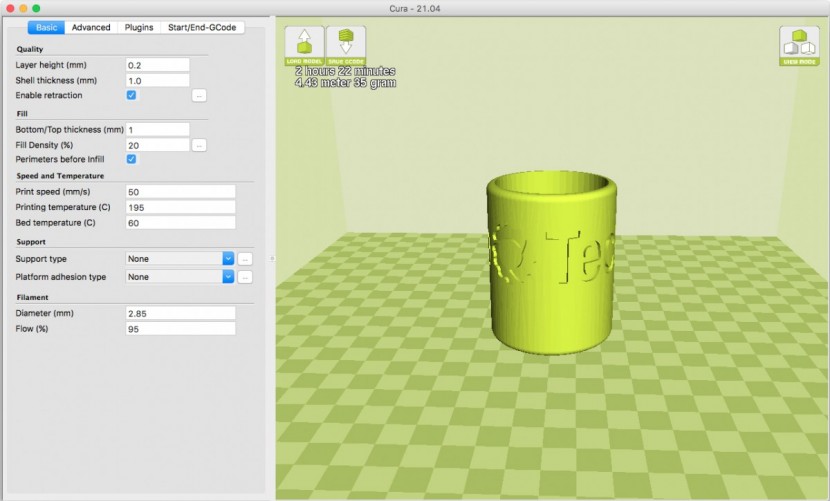The width and height of the screenshot is (830, 501).
Task: Click the Flow percentage input field
Action: coord(181,329)
